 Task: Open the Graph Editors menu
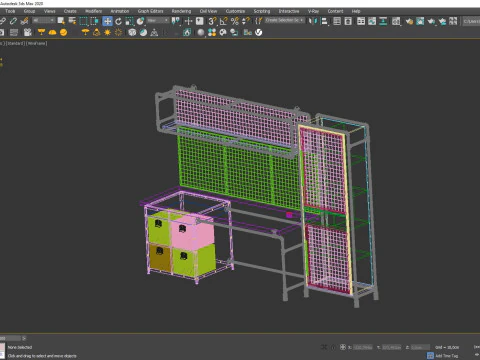151,11
